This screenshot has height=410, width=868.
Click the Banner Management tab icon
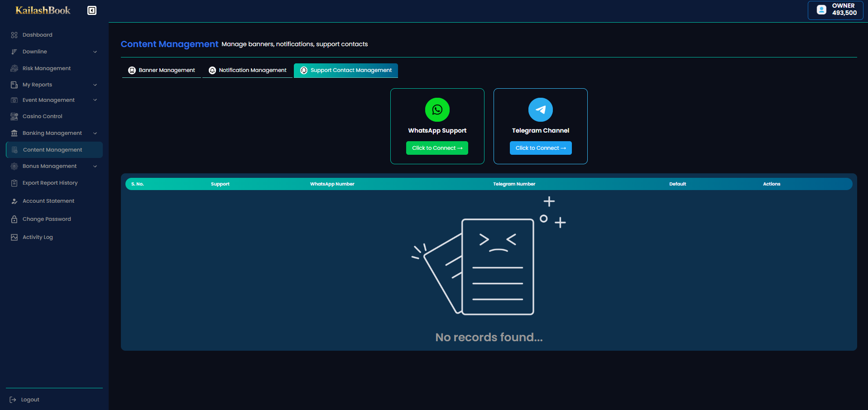tap(132, 70)
